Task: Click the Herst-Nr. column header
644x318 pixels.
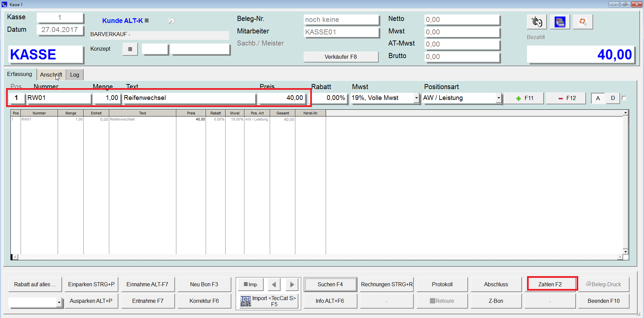Action: point(311,113)
